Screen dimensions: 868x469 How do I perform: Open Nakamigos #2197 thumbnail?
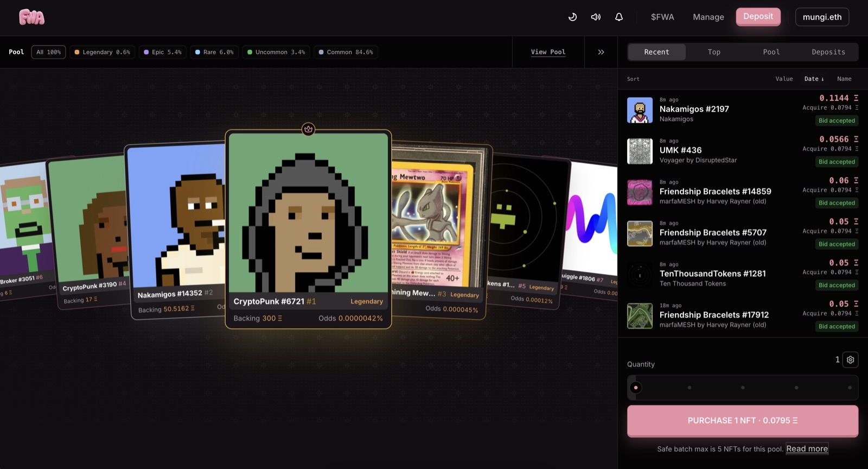point(640,110)
